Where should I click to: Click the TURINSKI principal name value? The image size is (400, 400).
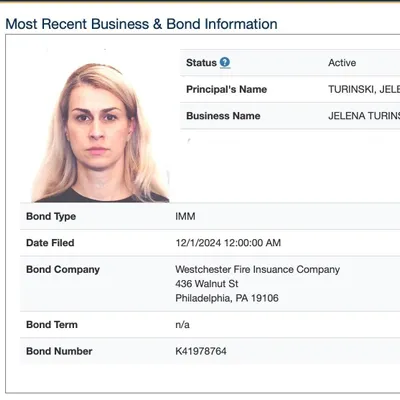pos(364,89)
